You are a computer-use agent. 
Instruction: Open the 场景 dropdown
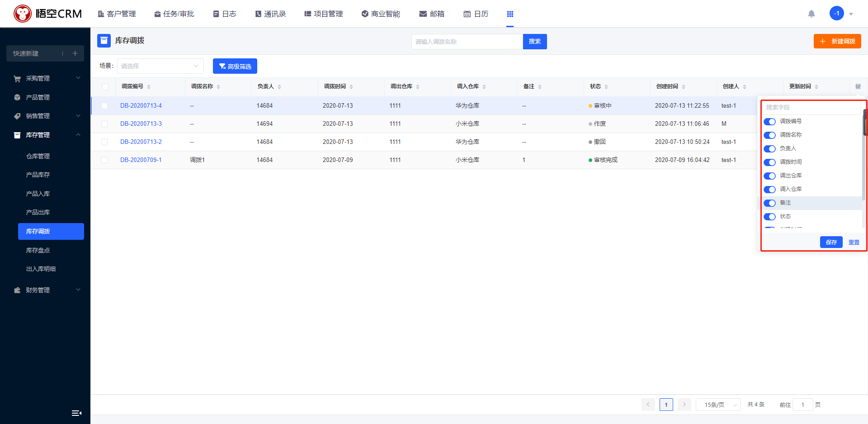[x=160, y=66]
